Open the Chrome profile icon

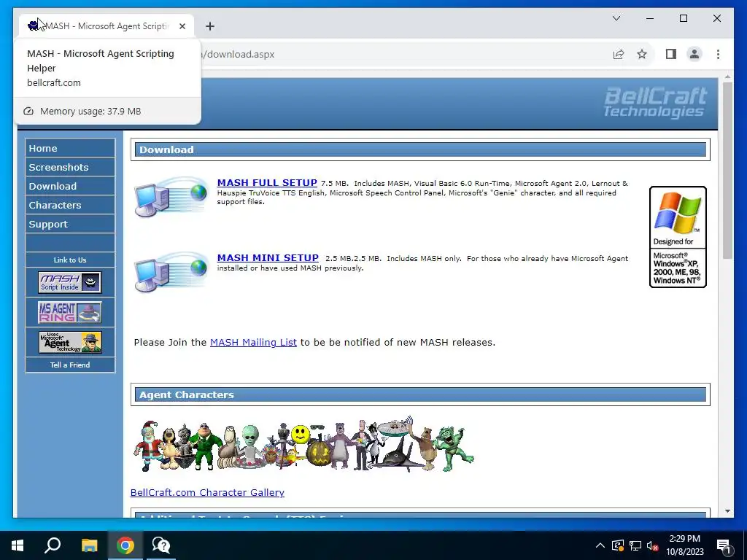[x=694, y=54]
